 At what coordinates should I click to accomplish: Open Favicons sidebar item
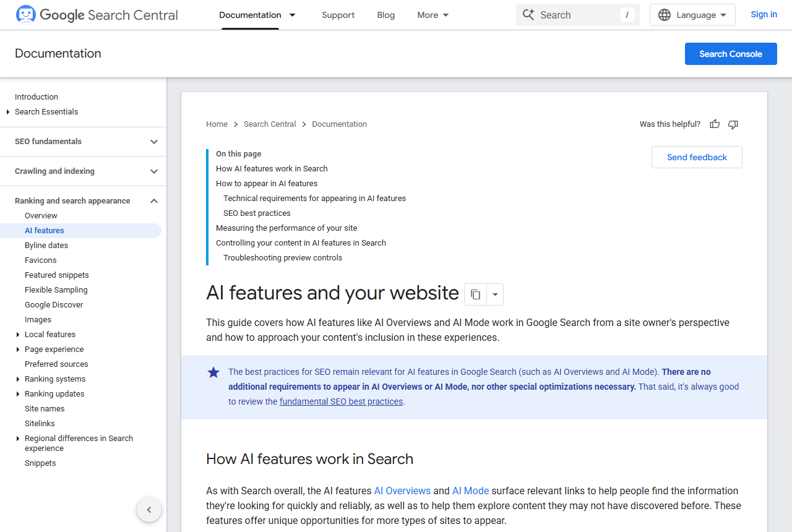click(41, 260)
